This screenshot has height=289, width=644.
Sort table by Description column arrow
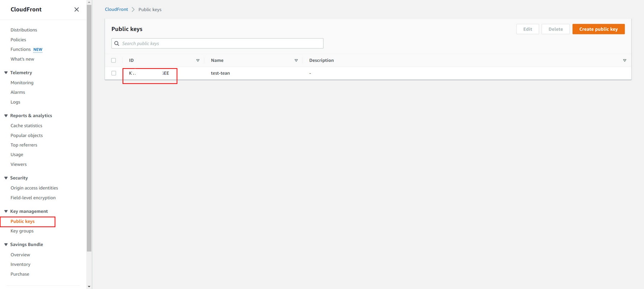tap(625, 60)
